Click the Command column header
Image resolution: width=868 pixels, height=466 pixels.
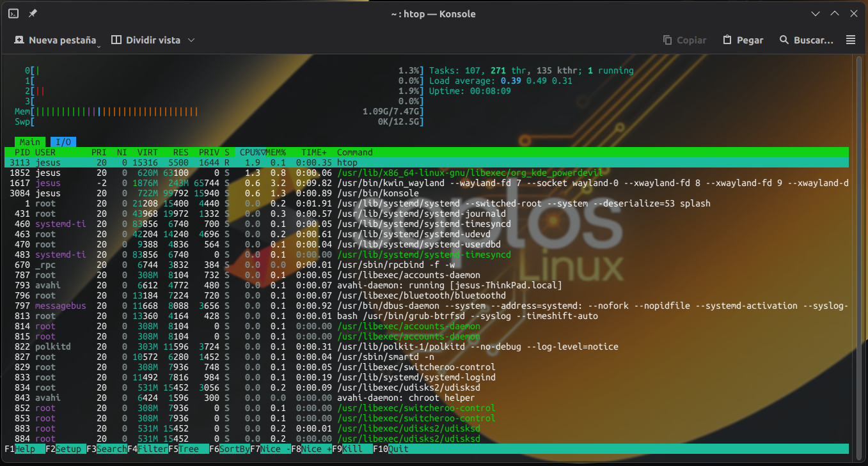tap(355, 152)
